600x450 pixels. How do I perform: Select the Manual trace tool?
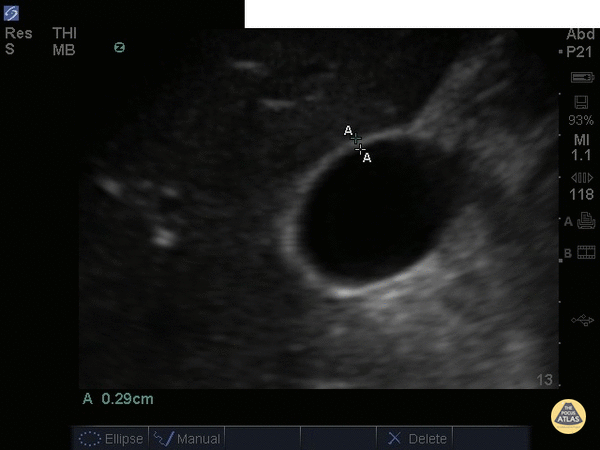(x=187, y=438)
